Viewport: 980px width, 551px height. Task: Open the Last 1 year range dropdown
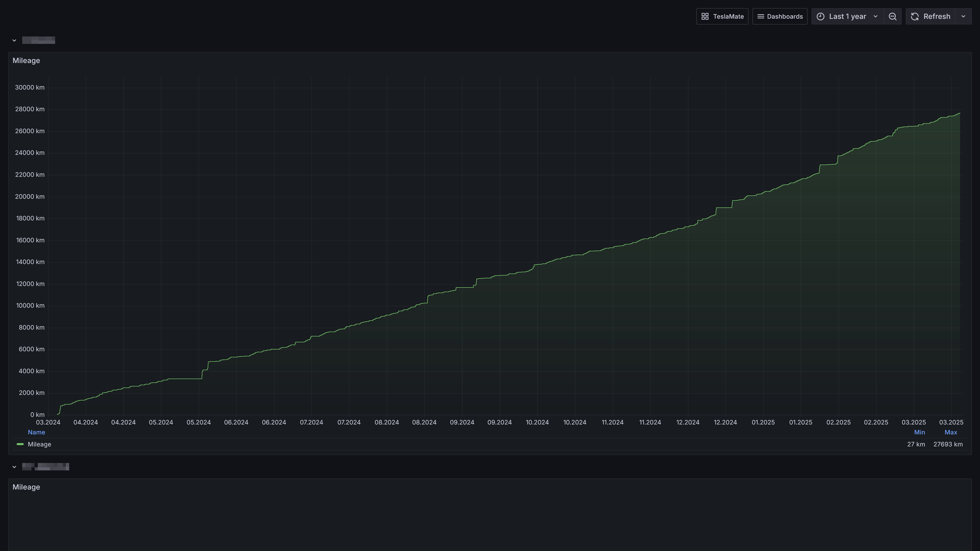(848, 16)
